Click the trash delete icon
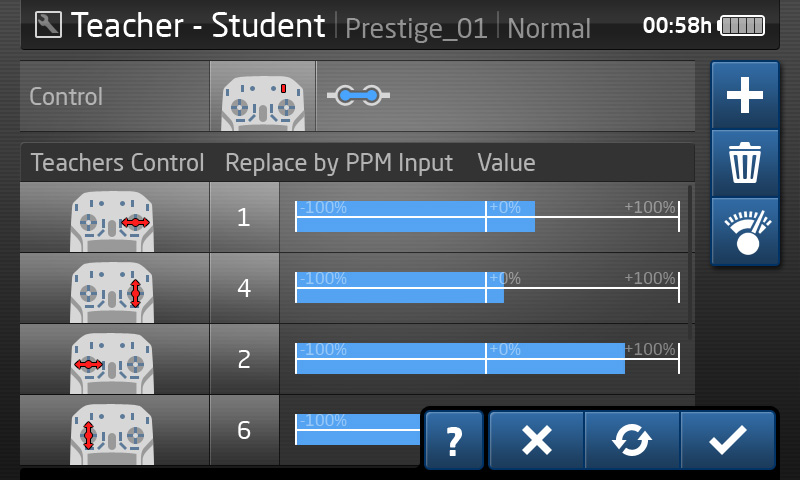The width and height of the screenshot is (800, 480). coord(745,163)
